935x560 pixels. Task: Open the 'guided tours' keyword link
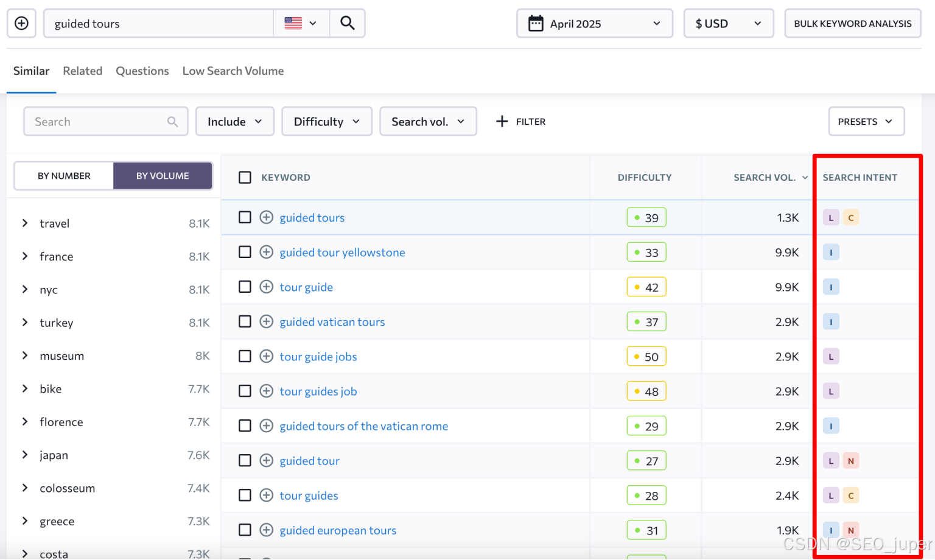click(312, 217)
